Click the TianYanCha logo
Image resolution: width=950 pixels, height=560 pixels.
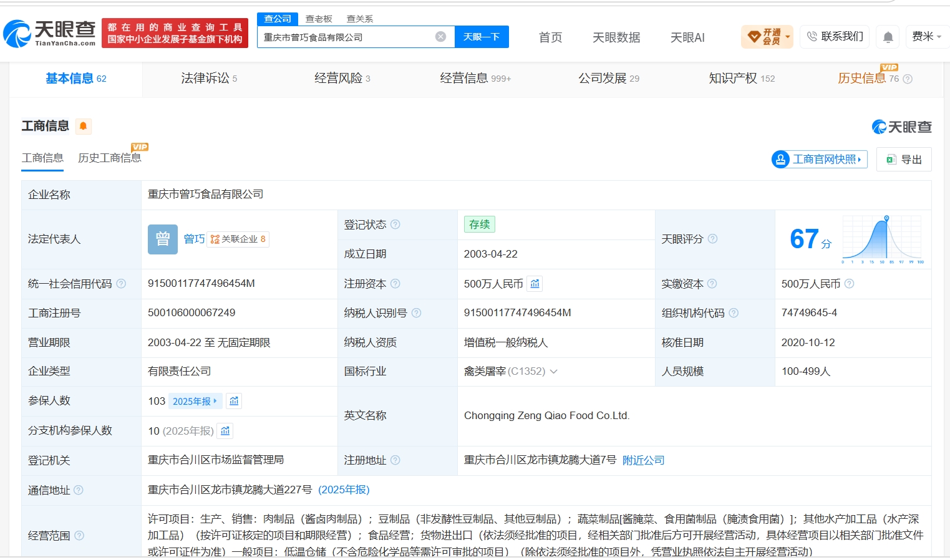tap(49, 33)
